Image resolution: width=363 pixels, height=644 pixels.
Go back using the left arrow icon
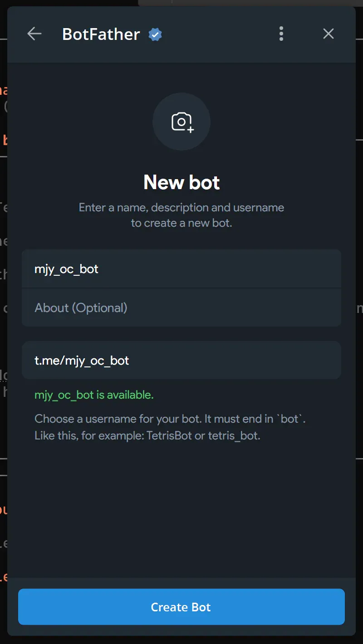pos(34,34)
